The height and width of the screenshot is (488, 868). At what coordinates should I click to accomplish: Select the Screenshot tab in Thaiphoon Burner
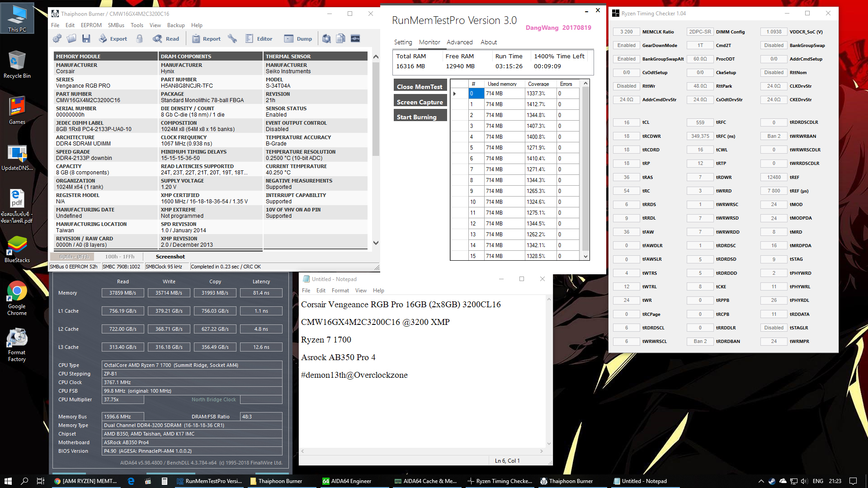[170, 257]
